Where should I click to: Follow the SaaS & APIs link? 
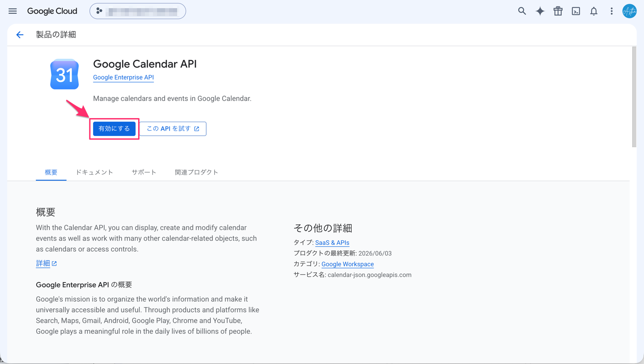(332, 242)
